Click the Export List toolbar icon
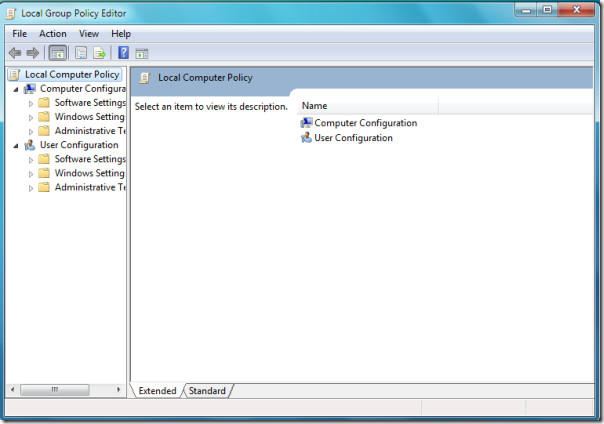The height and width of the screenshot is (424, 604). pyautogui.click(x=99, y=53)
